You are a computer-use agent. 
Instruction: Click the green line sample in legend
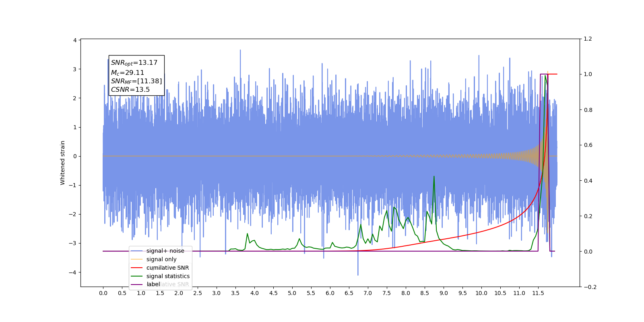[x=137, y=276]
